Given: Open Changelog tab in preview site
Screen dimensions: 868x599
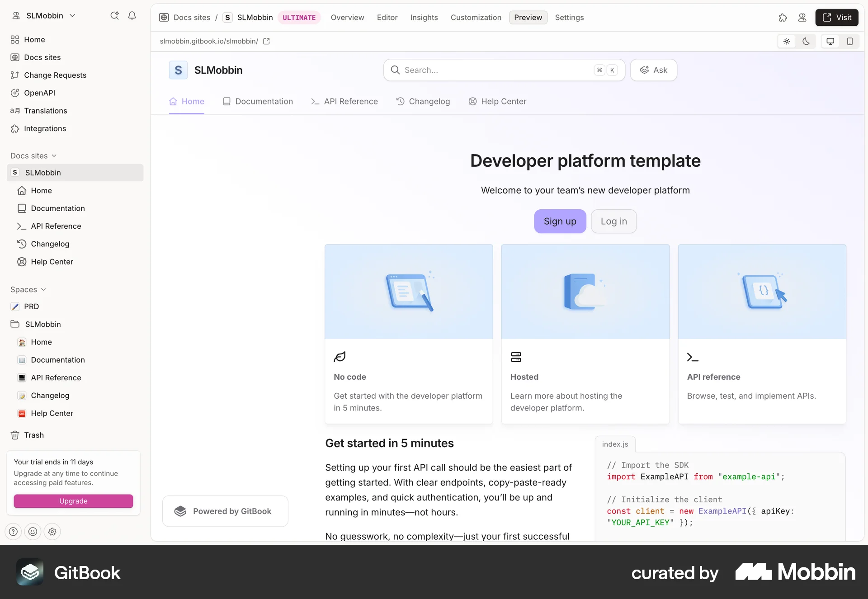Looking at the screenshot, I should tap(423, 102).
